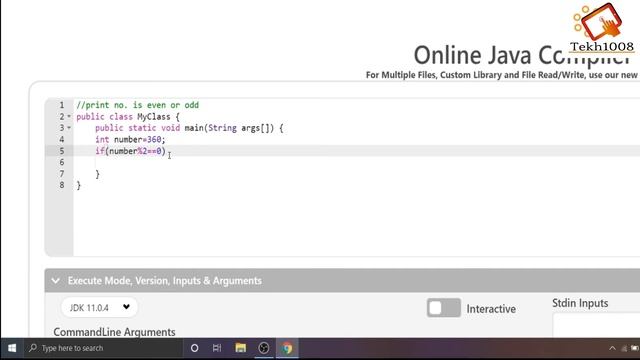Click the 'CommandLine Arguments' label
640x360 pixels.
(114, 332)
